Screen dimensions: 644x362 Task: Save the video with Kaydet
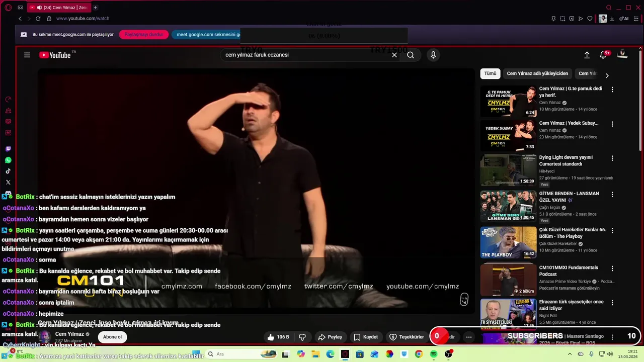[x=366, y=337]
